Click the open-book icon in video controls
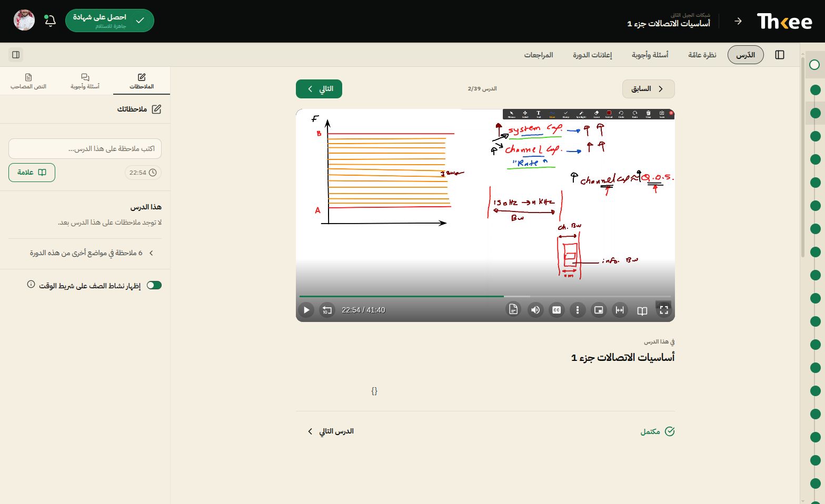Screen dimensions: 825x504 click(x=642, y=310)
